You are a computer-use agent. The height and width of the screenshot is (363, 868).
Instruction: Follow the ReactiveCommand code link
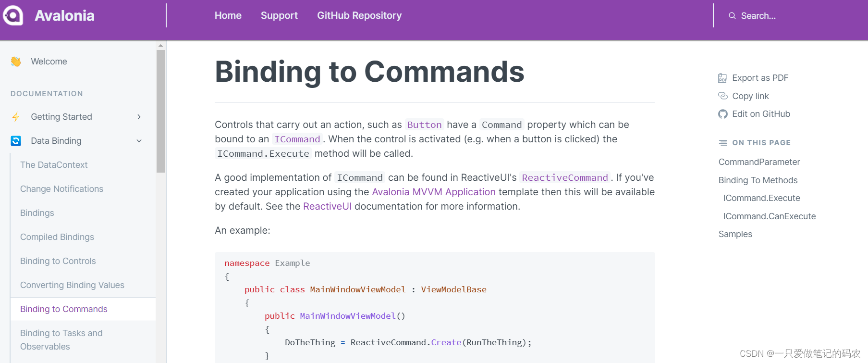565,178
